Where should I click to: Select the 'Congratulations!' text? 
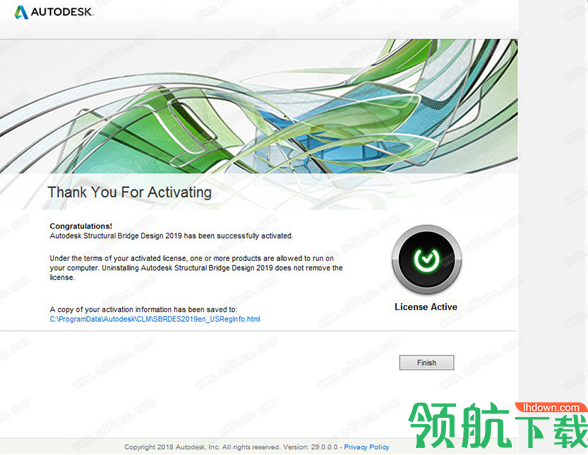pyautogui.click(x=81, y=226)
